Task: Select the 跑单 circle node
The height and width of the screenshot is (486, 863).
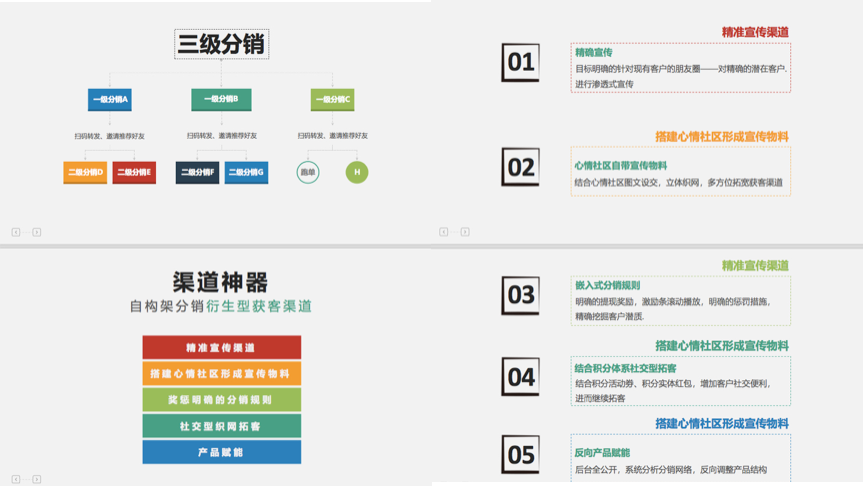Action: point(308,172)
